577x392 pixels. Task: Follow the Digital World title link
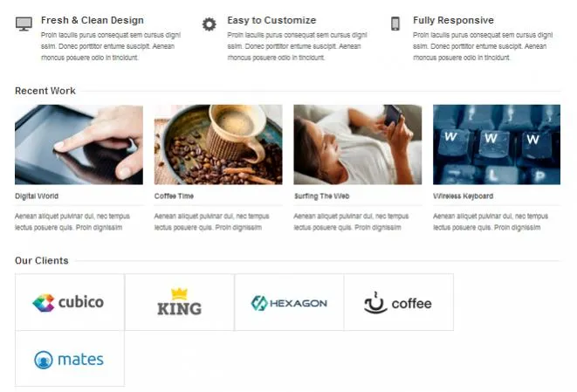tap(37, 196)
